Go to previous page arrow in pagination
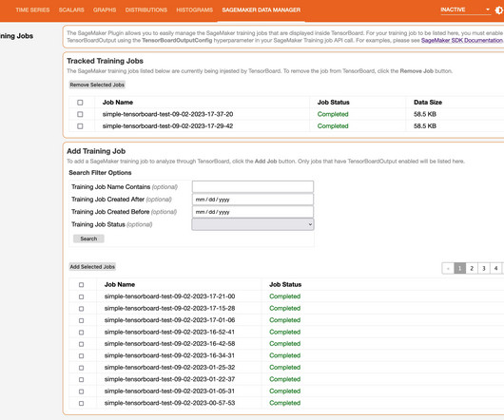The height and width of the screenshot is (420, 504). coord(448,268)
